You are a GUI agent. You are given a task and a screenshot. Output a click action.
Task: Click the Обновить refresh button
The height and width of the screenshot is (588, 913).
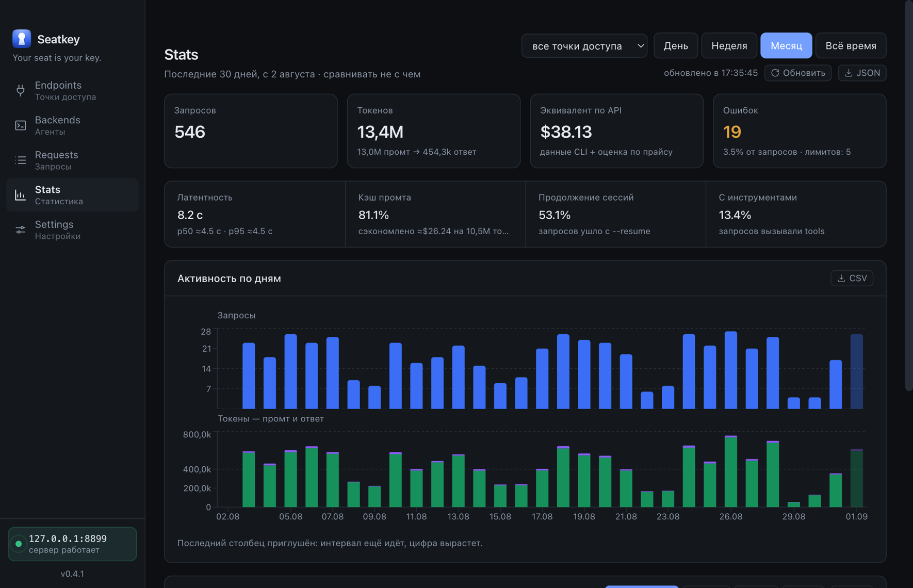[797, 73]
